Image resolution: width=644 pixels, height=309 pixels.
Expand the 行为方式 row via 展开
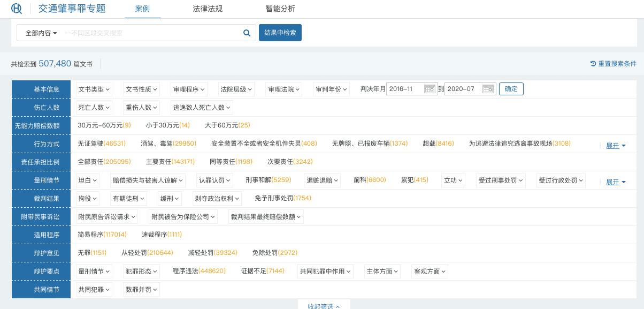coord(616,146)
